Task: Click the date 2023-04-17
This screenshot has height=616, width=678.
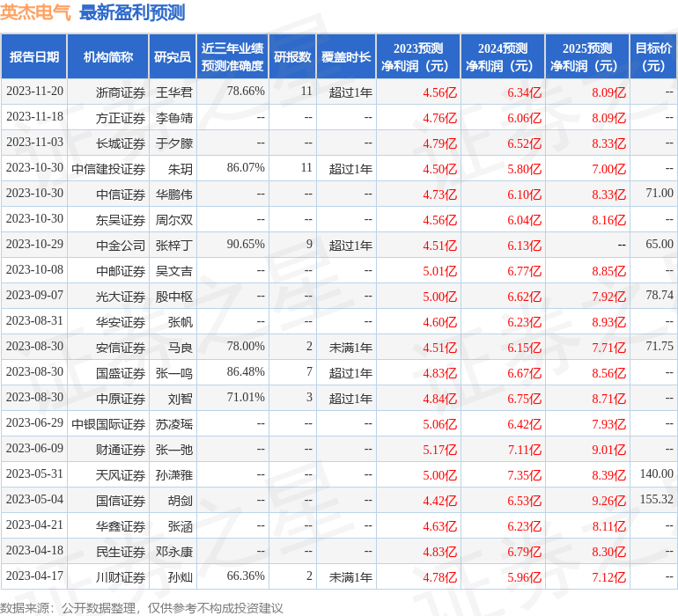Action: click(34, 576)
